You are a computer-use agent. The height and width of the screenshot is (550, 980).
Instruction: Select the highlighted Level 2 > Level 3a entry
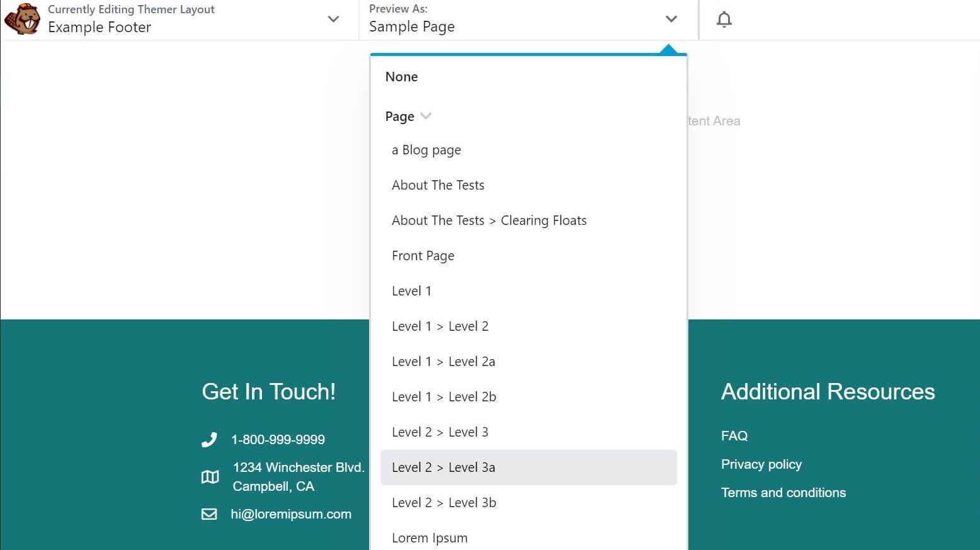pyautogui.click(x=443, y=467)
